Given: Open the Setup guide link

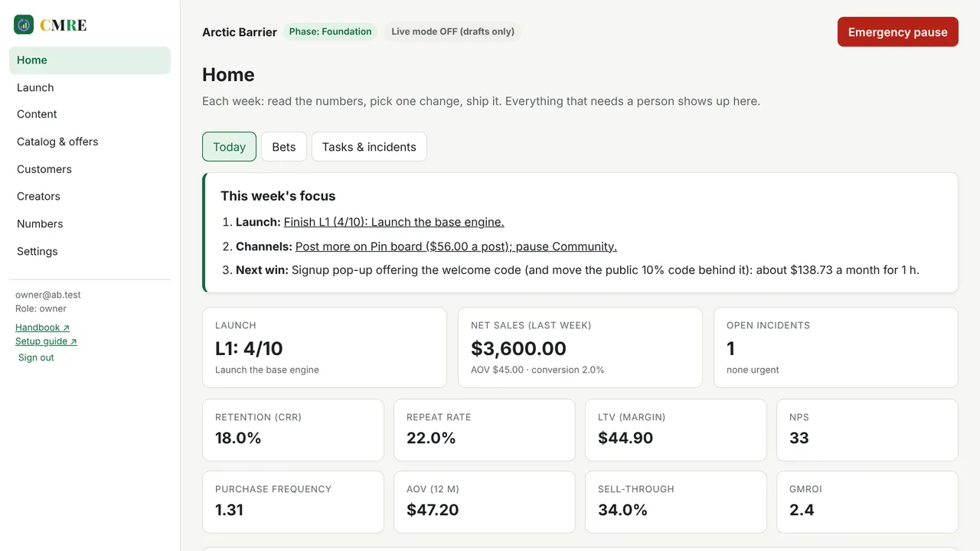Looking at the screenshot, I should pyautogui.click(x=46, y=341).
